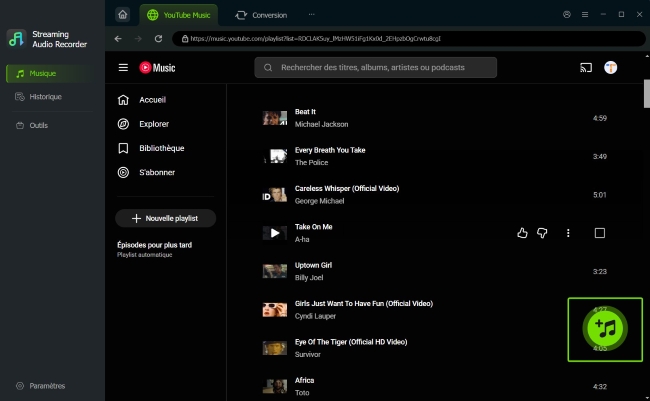Image resolution: width=650 pixels, height=401 pixels.
Task: Click the YouTube Music logo
Action: 157,68
